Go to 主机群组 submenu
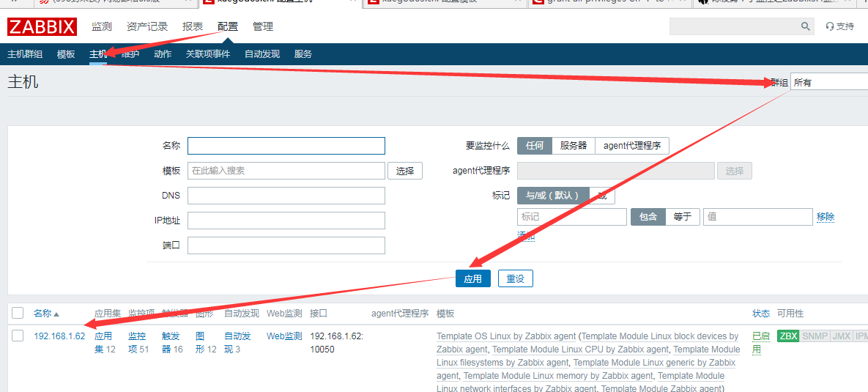This screenshot has height=392, width=868. (25, 54)
